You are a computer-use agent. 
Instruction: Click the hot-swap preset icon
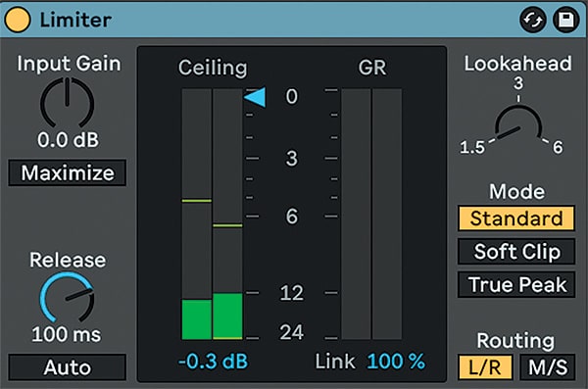click(x=533, y=20)
